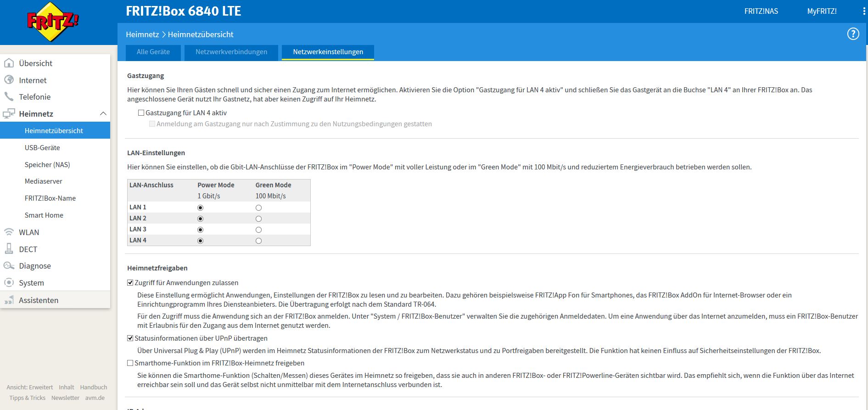Switch to Netzwerkverbindungen tab
The width and height of the screenshot is (868, 410).
click(231, 52)
